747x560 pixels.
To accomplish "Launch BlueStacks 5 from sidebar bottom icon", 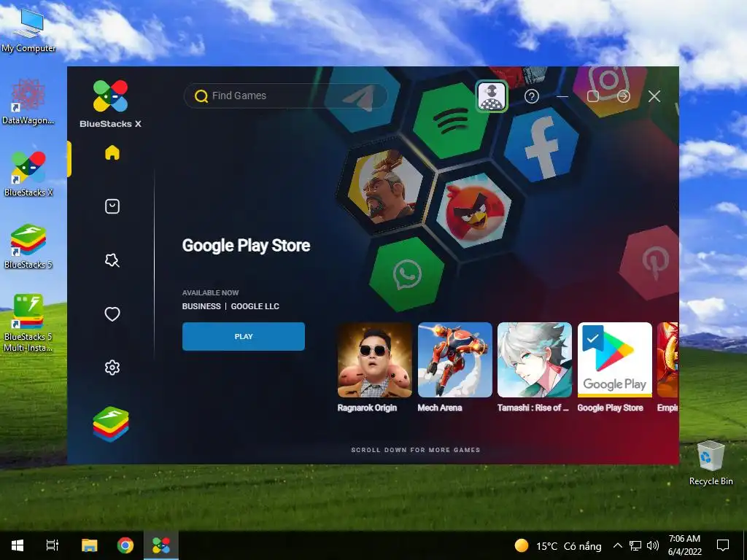I will (111, 424).
